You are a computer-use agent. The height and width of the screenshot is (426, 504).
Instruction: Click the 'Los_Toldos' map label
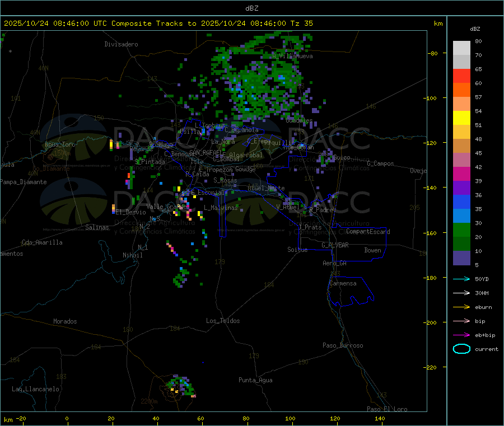223,321
